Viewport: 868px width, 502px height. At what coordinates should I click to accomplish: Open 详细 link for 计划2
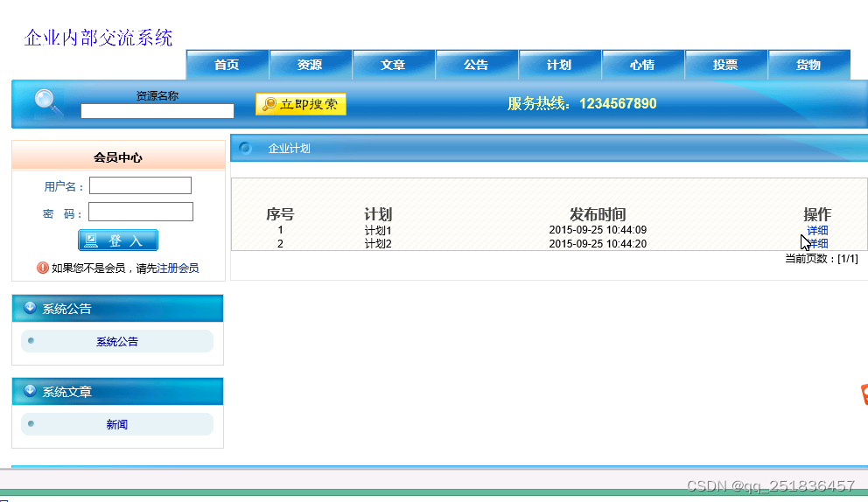point(817,243)
